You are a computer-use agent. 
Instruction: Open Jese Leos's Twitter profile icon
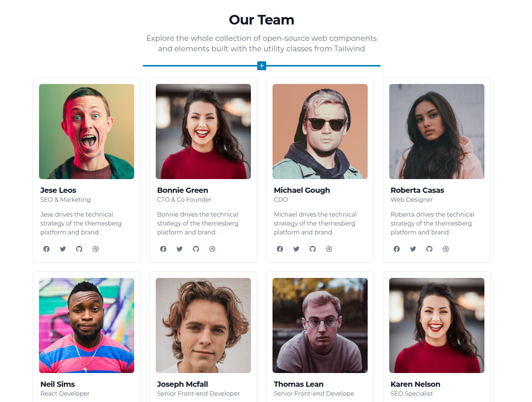[x=63, y=249]
